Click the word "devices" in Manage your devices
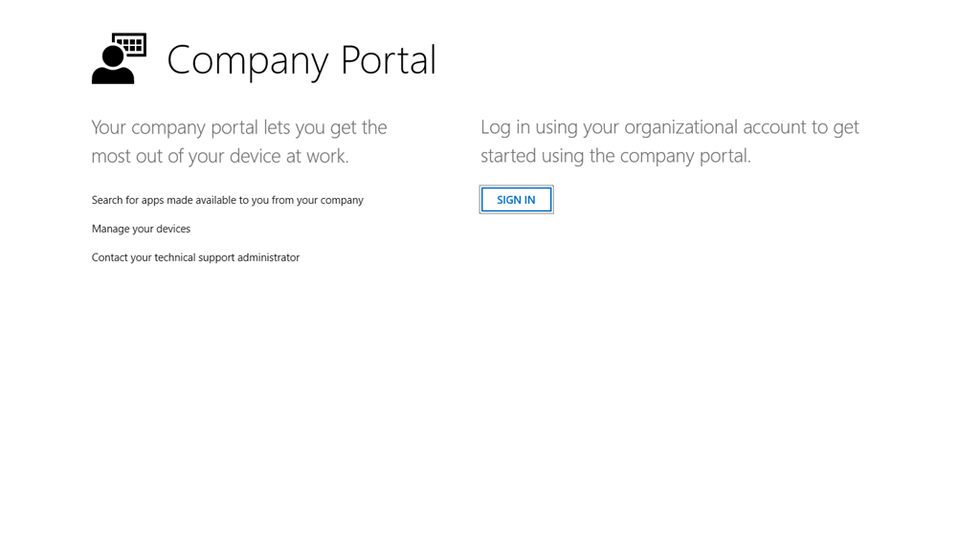 pos(172,229)
